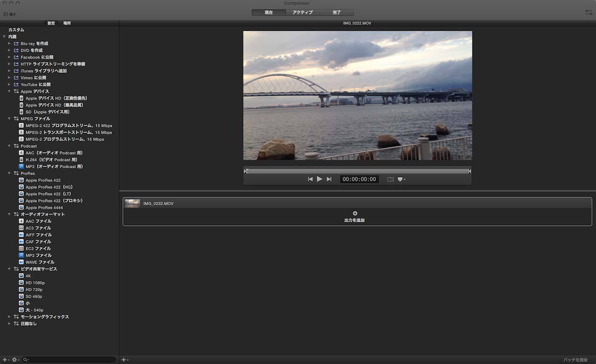Select the MP3 ファイル preset
Image resolution: width=596 pixels, height=364 pixels.
click(38, 256)
